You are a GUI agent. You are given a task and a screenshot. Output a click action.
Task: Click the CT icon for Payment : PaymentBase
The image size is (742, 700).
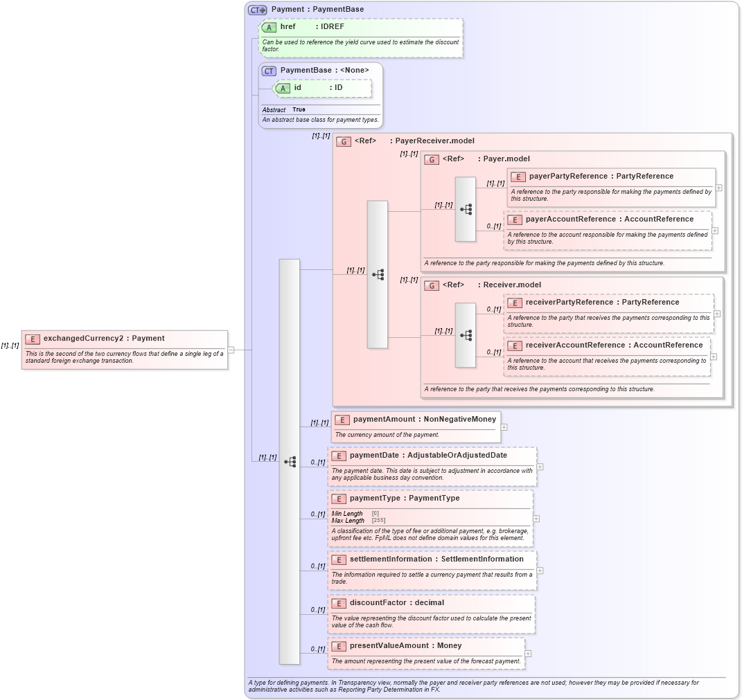tap(256, 10)
